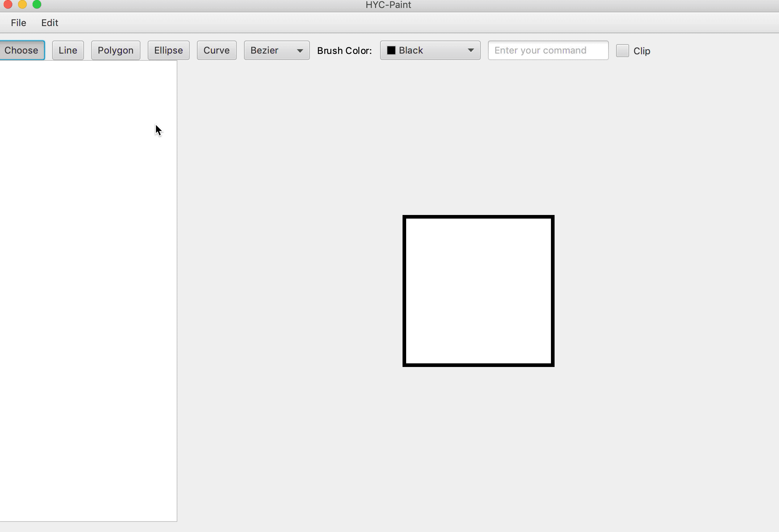The height and width of the screenshot is (532, 779).
Task: Open the Black brush color dropdown
Action: coord(424,50)
